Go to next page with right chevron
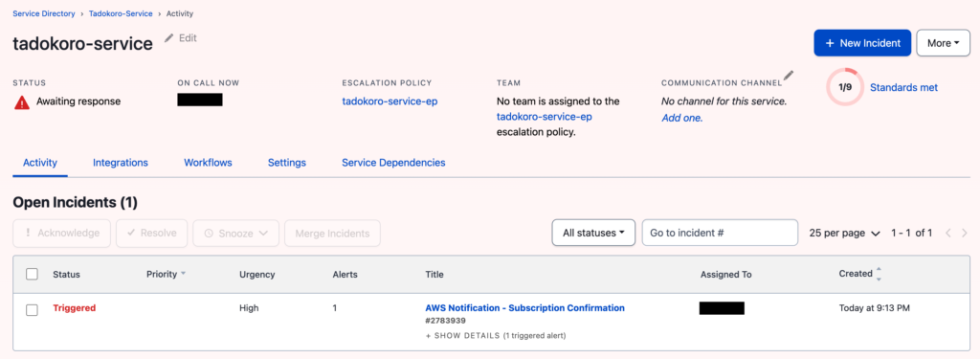The height and width of the screenshot is (359, 980). (965, 234)
